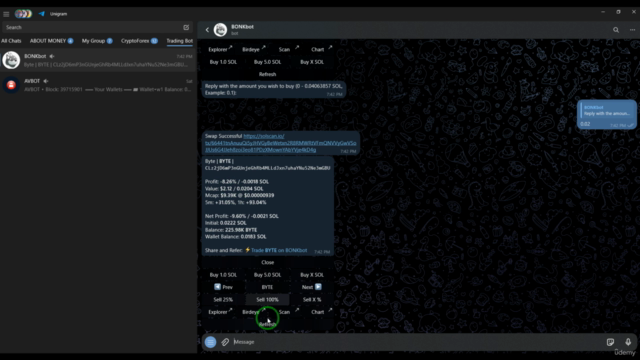The image size is (640, 360).
Task: Click upper Explorer button
Action: [x=220, y=49]
